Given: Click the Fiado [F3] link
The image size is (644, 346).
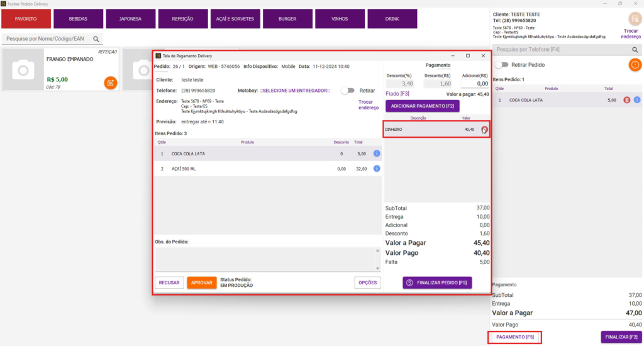Looking at the screenshot, I should pyautogui.click(x=397, y=94).
